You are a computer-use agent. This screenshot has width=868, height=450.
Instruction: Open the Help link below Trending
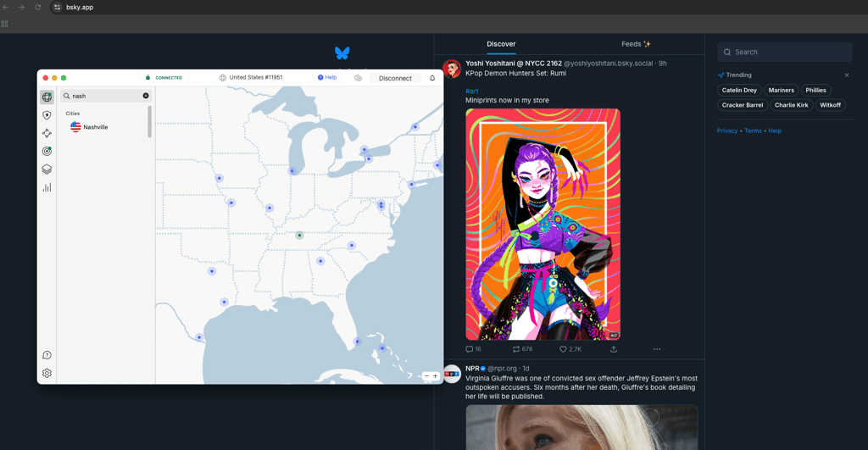pos(775,131)
